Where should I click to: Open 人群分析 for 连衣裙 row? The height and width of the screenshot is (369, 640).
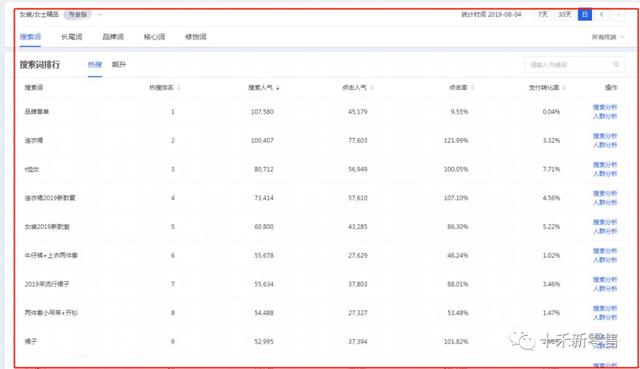coord(605,145)
